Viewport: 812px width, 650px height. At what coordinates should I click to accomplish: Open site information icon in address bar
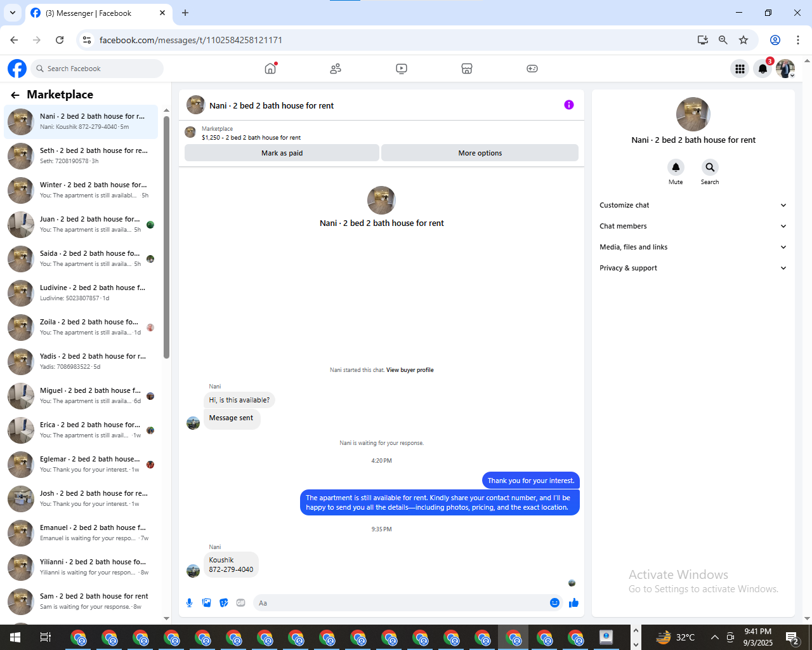[x=87, y=40]
